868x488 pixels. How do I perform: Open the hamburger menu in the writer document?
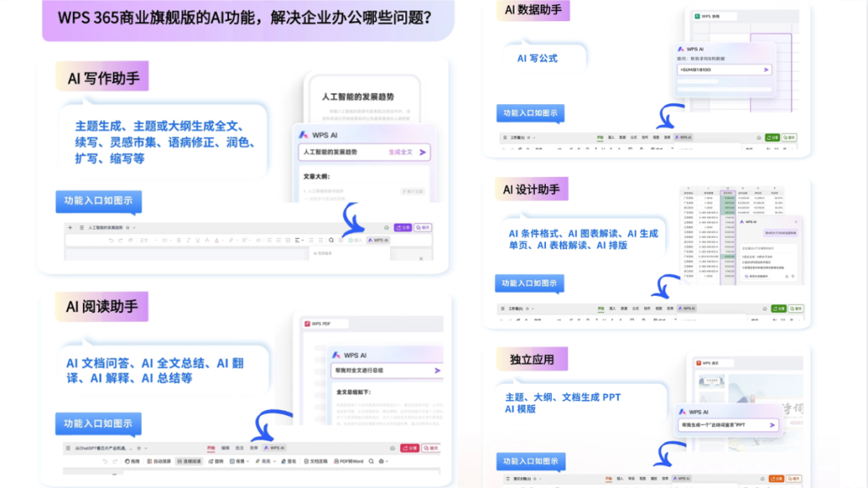pyautogui.click(x=81, y=227)
